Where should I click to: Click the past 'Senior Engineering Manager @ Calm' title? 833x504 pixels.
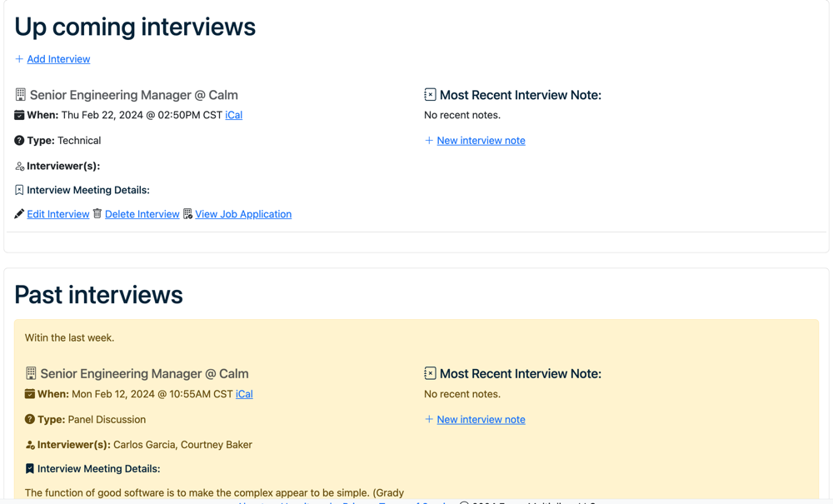144,374
